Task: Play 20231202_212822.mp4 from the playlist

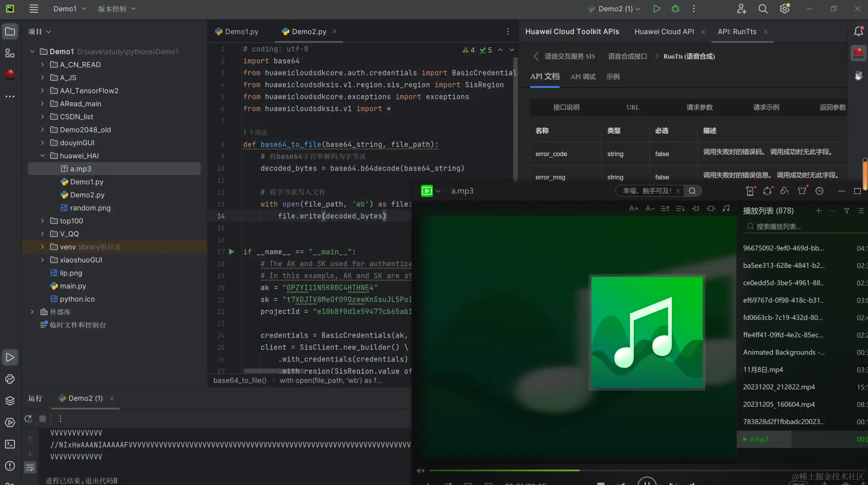Action: point(778,387)
